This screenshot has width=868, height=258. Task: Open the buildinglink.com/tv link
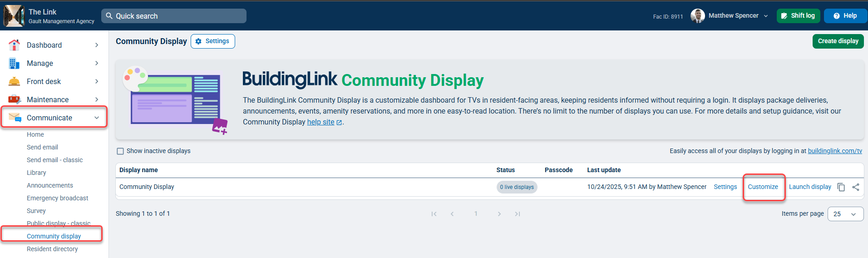click(835, 151)
